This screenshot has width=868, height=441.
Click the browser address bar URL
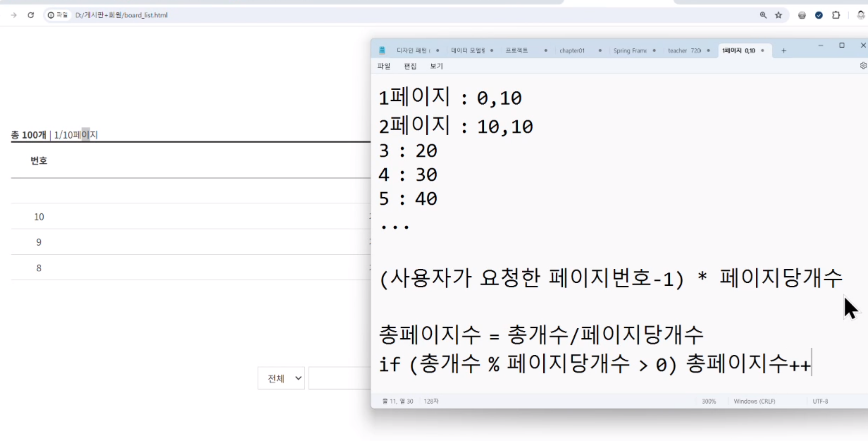[121, 15]
